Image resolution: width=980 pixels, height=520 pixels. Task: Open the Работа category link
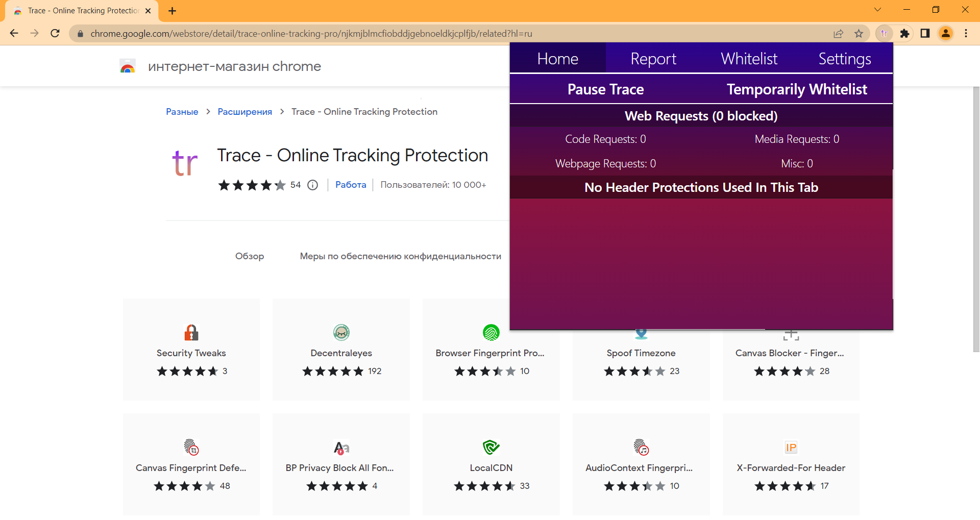[351, 185]
